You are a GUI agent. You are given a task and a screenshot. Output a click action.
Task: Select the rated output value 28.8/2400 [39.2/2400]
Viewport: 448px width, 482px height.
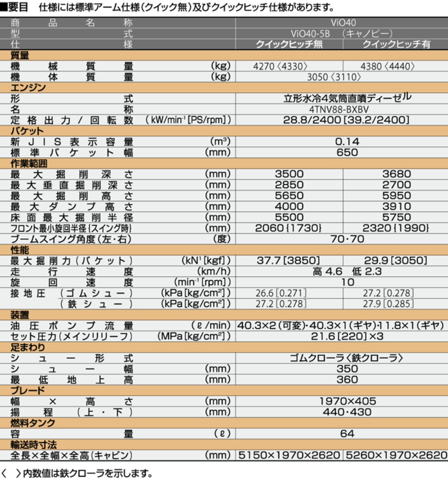click(x=346, y=120)
